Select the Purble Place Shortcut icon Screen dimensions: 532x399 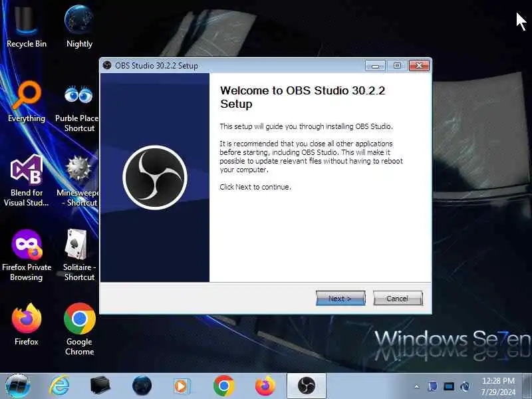tap(79, 108)
